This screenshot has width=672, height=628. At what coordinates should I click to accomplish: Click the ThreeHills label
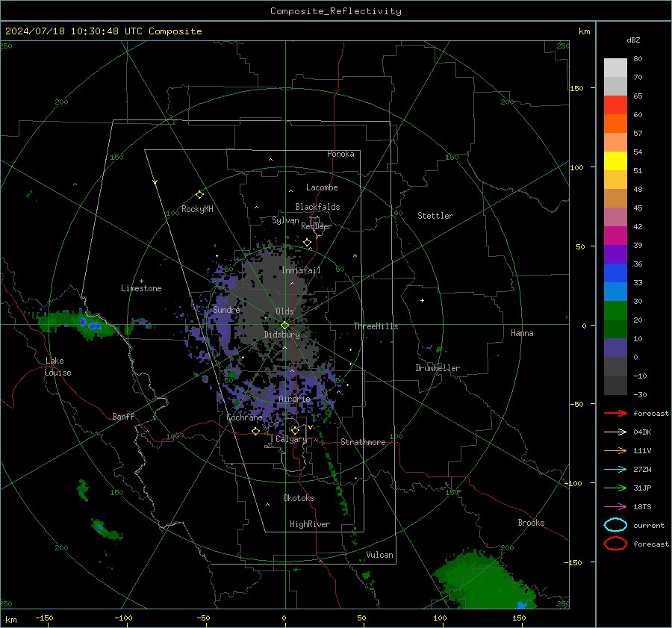click(376, 326)
